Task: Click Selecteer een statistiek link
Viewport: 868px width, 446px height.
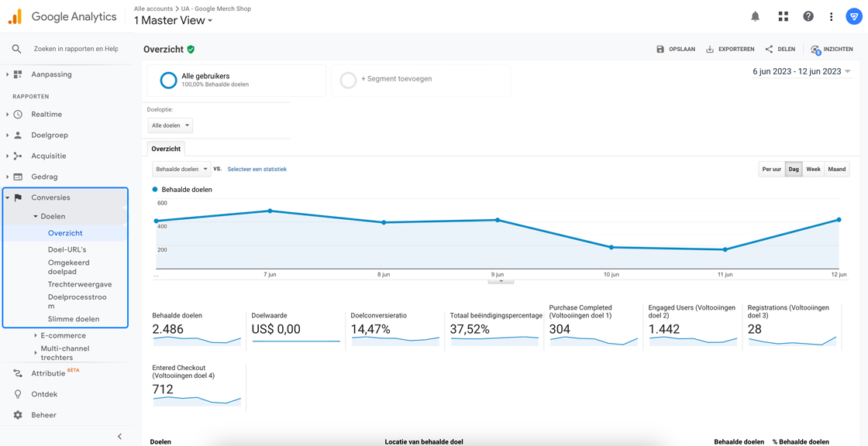Action: pos(257,169)
